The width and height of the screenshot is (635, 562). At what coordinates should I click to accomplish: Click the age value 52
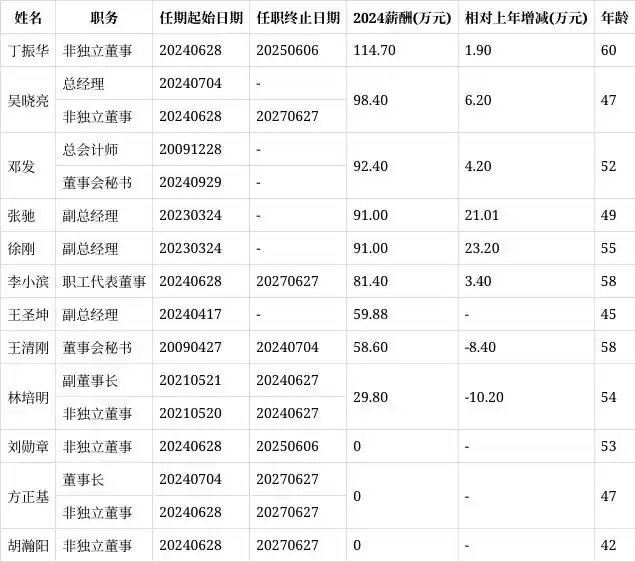pos(609,166)
